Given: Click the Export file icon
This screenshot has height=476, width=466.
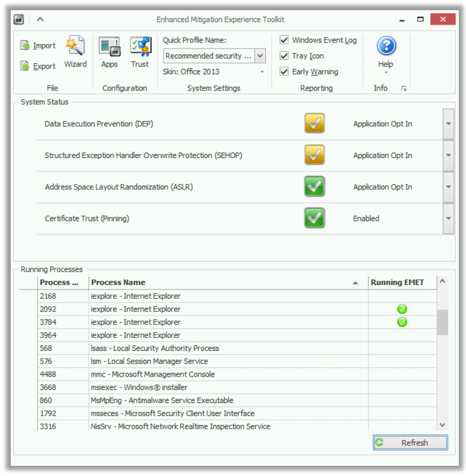Looking at the screenshot, I should [x=25, y=66].
